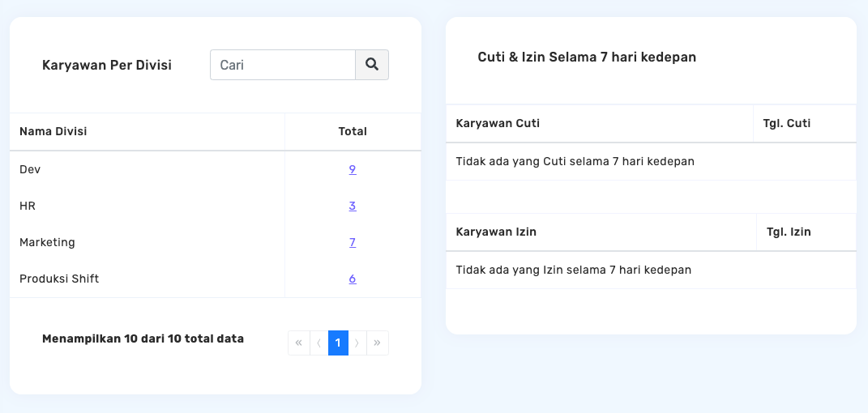Open the Produksi Shift total link 6
This screenshot has height=413, width=868.
(353, 279)
